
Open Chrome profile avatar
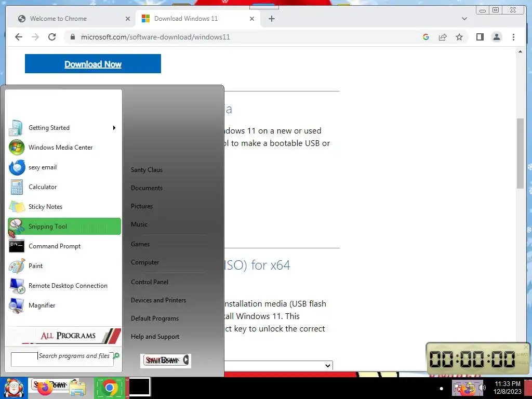pos(496,37)
